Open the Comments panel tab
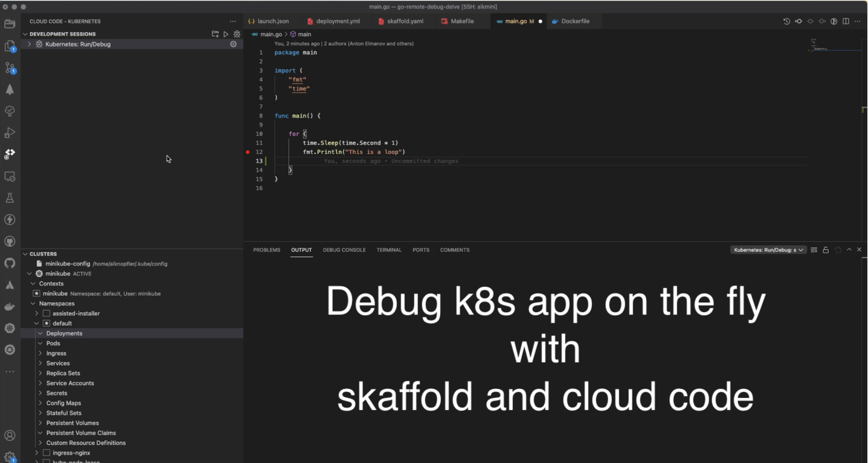868x463 pixels. [455, 250]
